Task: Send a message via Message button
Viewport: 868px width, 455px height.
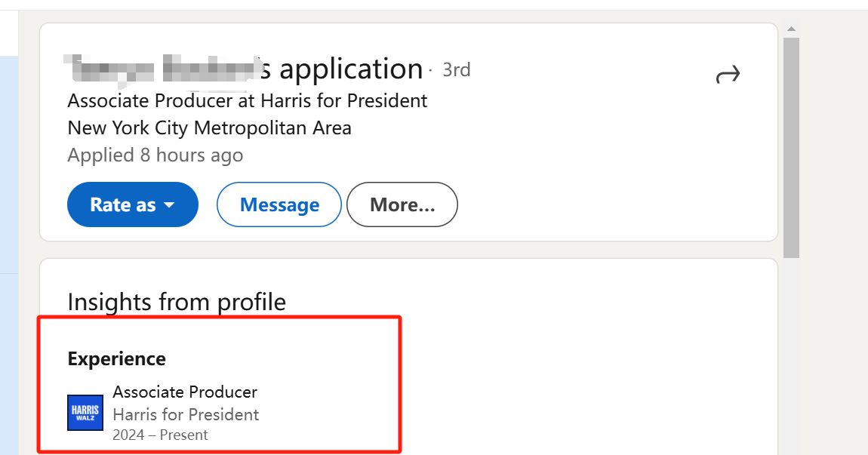Action: [279, 204]
